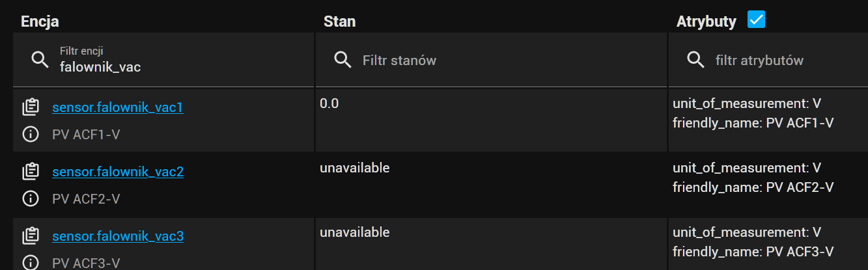The height and width of the screenshot is (270, 868).
Task: Uncheck the Atrybuty checkbox
Action: 756,20
